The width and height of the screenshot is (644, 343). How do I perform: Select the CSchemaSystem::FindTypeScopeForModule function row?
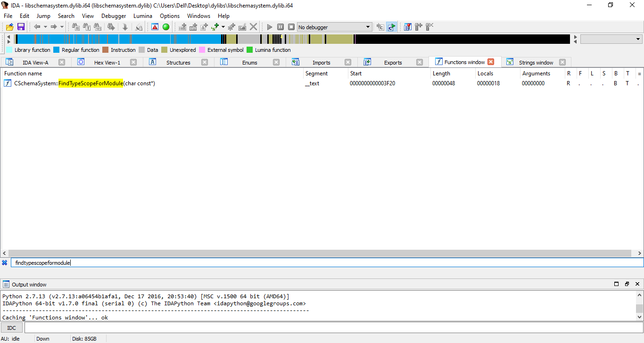coord(322,83)
